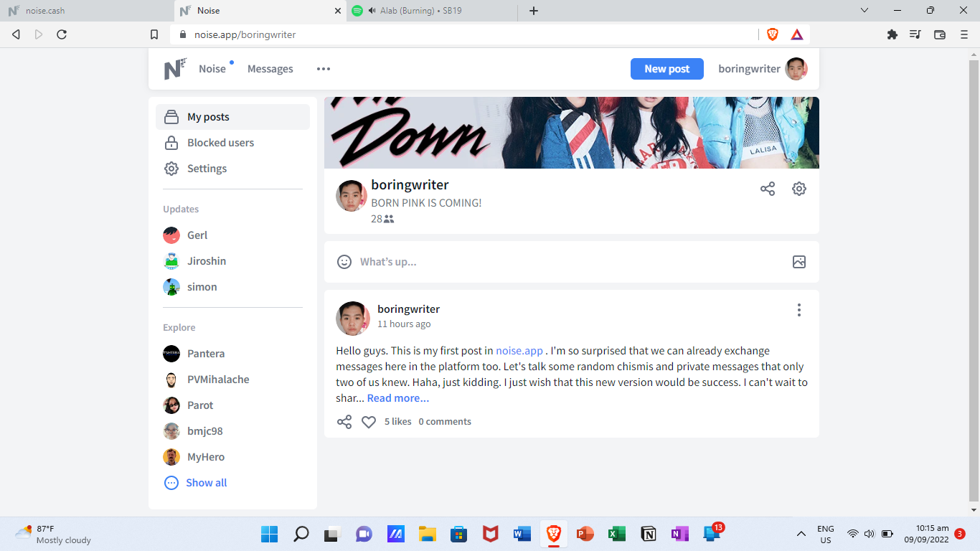Open browser extensions puzzle icon

pos(892,34)
